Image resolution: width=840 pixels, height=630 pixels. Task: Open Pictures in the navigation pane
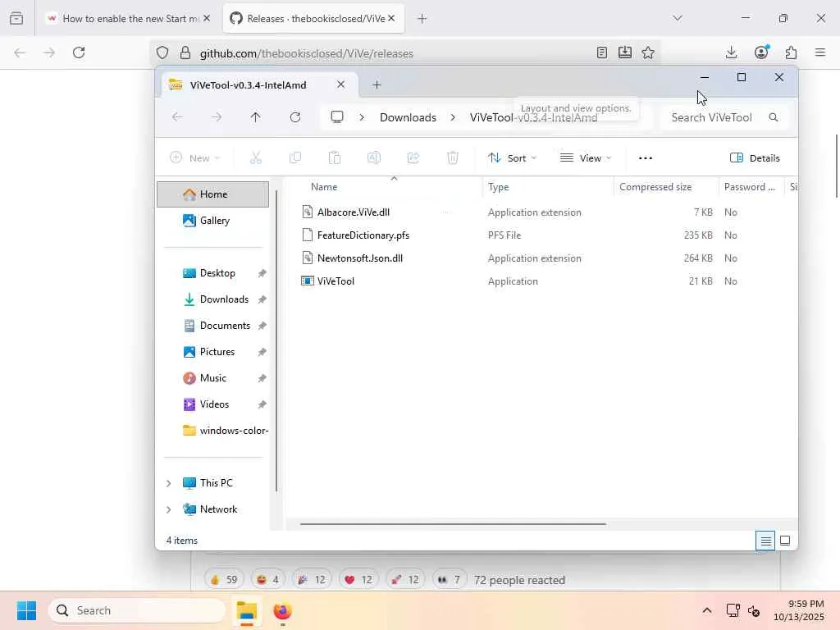pos(212,352)
